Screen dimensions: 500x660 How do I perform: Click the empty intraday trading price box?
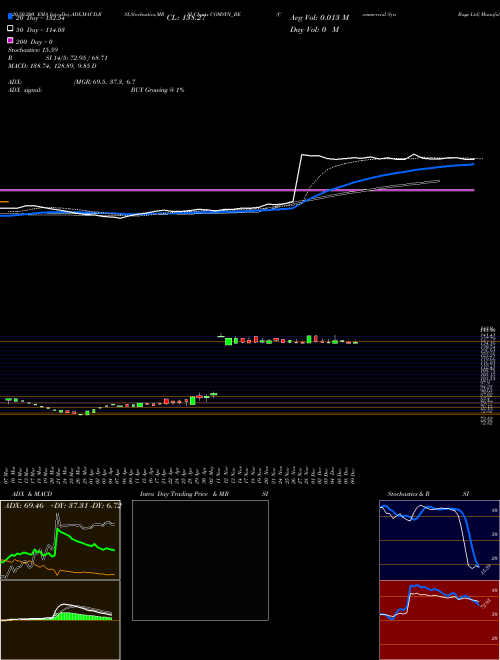pos(200,560)
